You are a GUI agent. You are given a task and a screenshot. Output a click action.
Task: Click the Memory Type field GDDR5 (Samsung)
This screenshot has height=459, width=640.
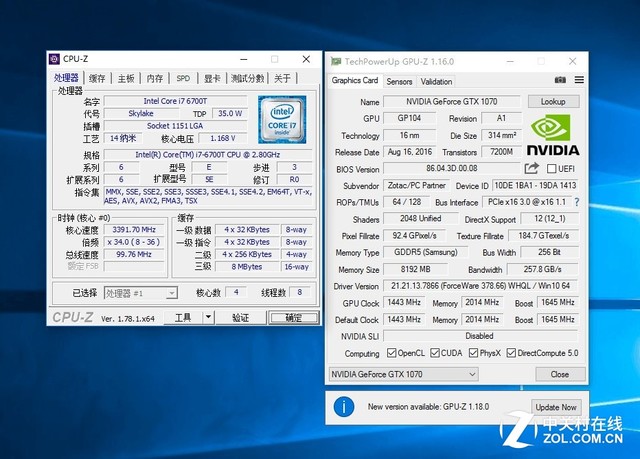tap(426, 252)
